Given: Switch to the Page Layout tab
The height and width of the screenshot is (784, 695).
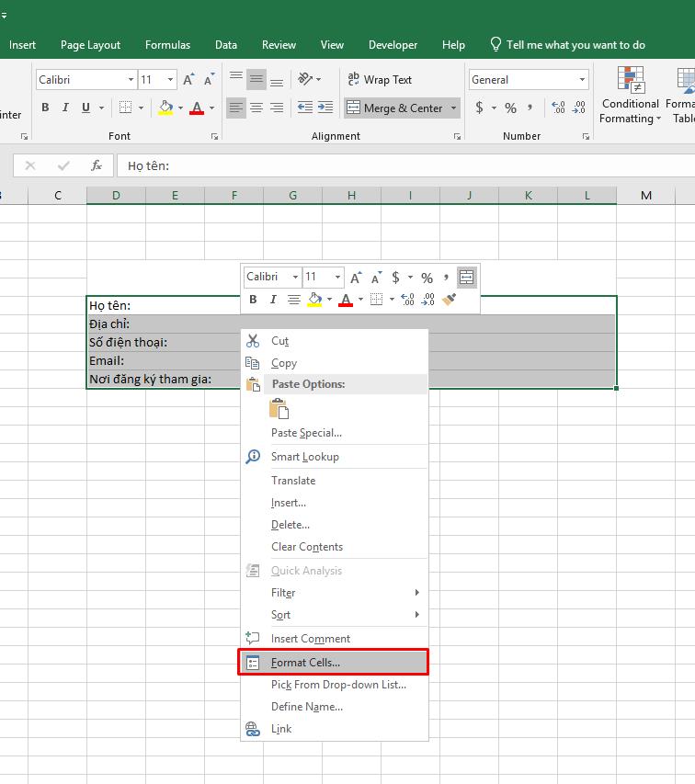Looking at the screenshot, I should (x=90, y=45).
